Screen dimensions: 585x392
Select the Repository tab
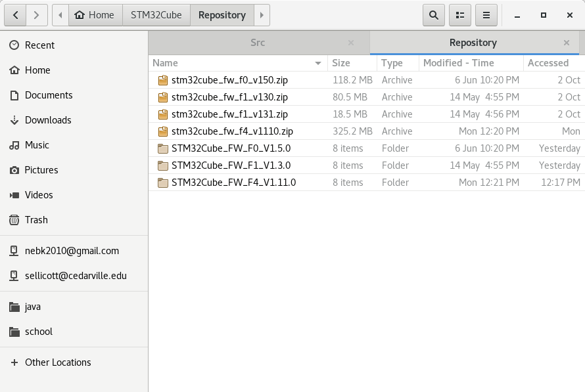pyautogui.click(x=473, y=43)
